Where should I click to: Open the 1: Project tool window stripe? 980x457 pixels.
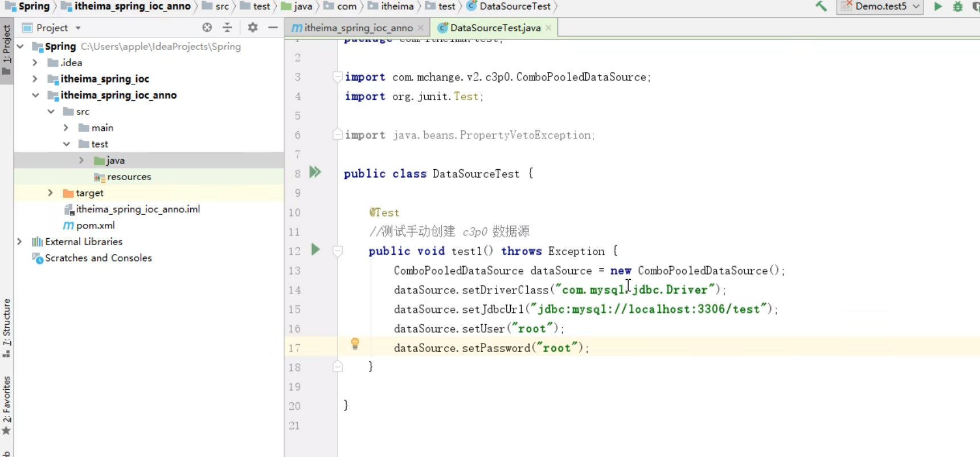click(6, 50)
